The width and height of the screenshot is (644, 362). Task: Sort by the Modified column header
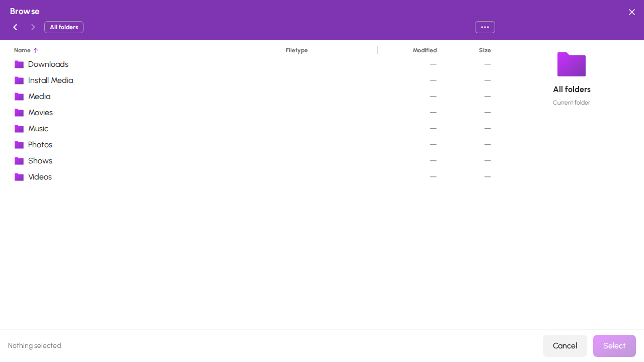(425, 50)
